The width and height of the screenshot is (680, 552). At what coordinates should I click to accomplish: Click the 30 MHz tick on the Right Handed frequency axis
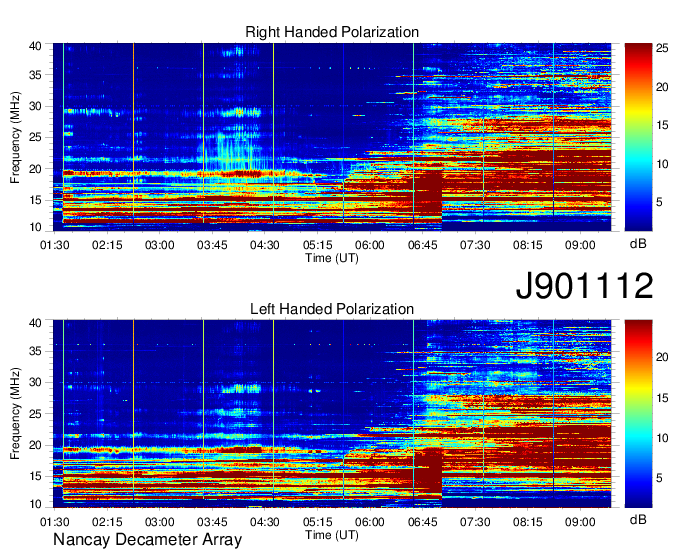[35, 106]
